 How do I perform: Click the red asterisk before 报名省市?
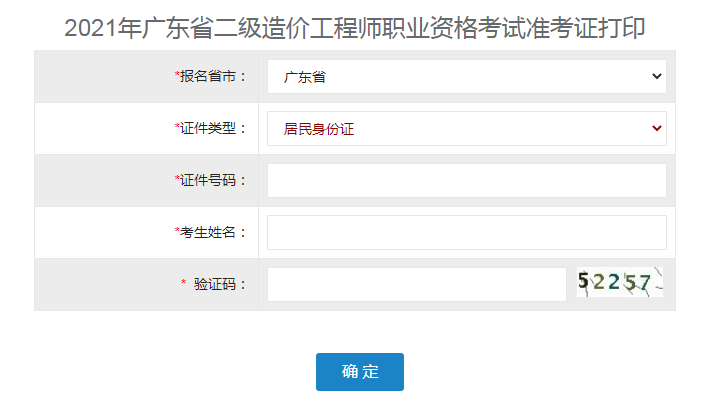tap(177, 76)
